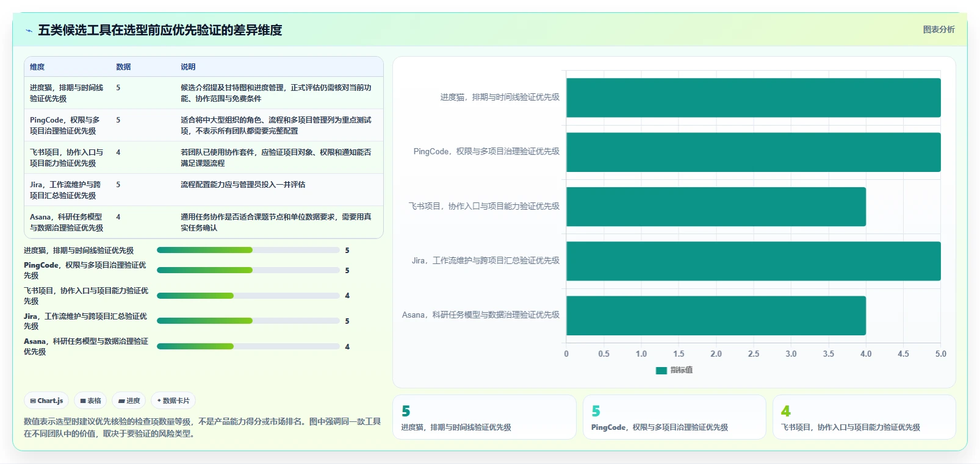Click chart axis label PingCode，权限与多项目治理验证优先级
Viewport: 980px width, 464px height.
(486, 151)
